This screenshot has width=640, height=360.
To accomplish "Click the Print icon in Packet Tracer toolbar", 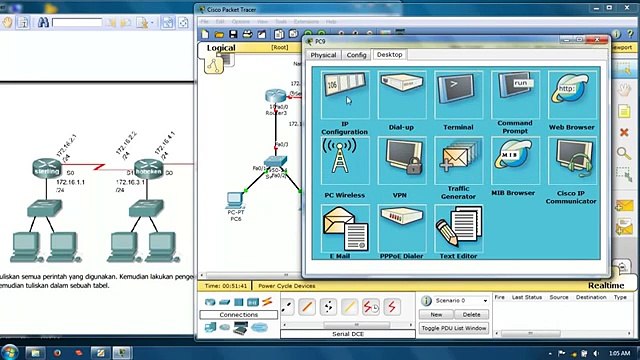I will (247, 34).
